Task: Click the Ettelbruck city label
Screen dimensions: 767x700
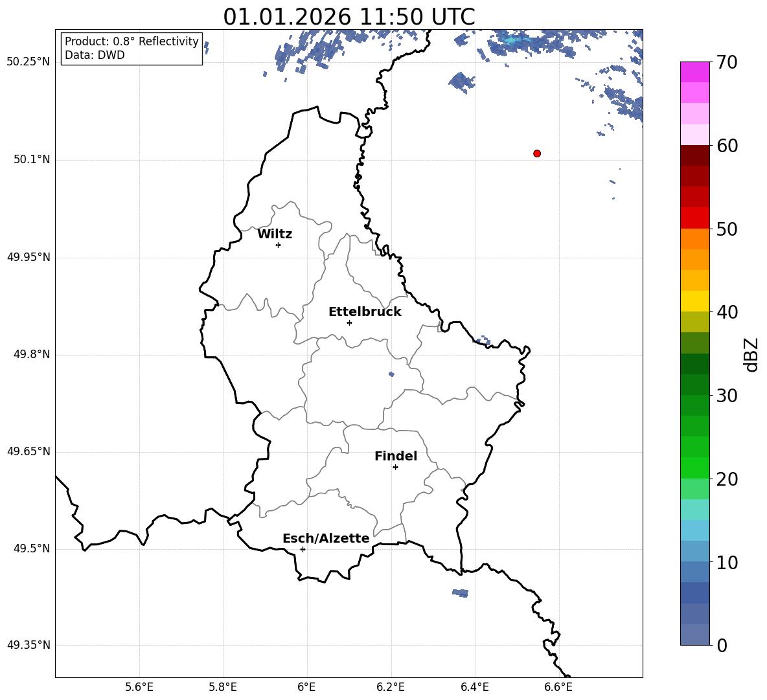Action: click(365, 312)
